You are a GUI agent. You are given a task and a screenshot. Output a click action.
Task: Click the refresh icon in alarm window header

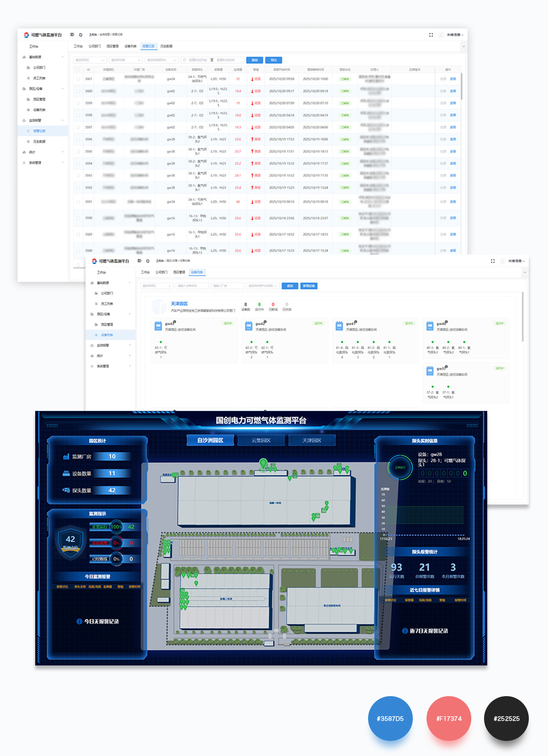81,35
